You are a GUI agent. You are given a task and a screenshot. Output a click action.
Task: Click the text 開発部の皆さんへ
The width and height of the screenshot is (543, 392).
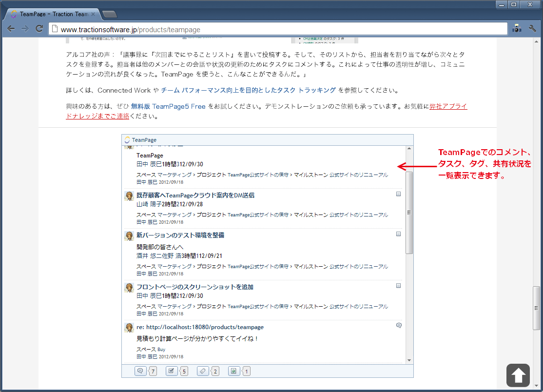point(160,247)
